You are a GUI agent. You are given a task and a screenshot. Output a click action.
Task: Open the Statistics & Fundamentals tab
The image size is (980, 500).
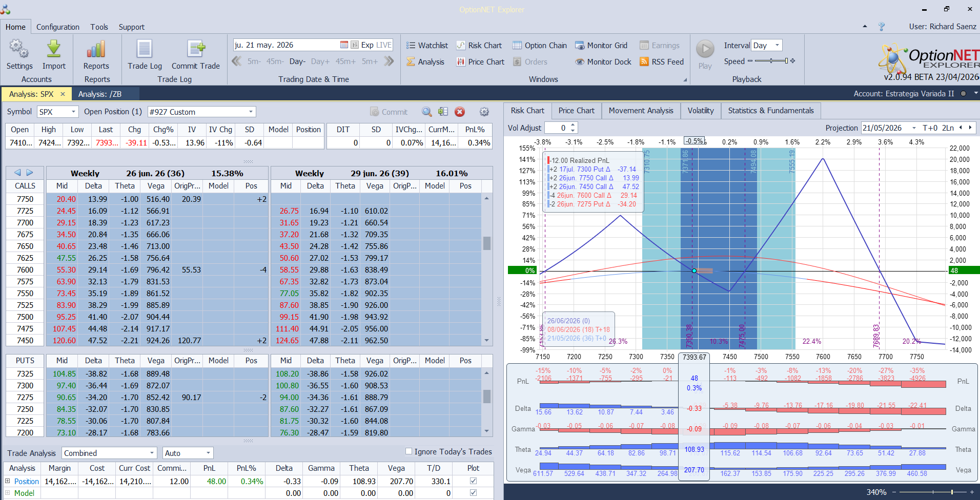[x=771, y=111]
